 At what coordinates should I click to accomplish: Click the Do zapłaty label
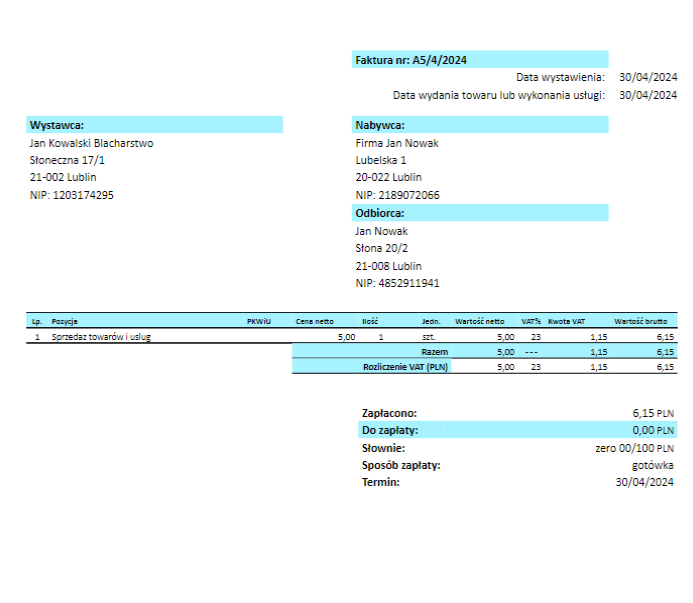point(390,430)
